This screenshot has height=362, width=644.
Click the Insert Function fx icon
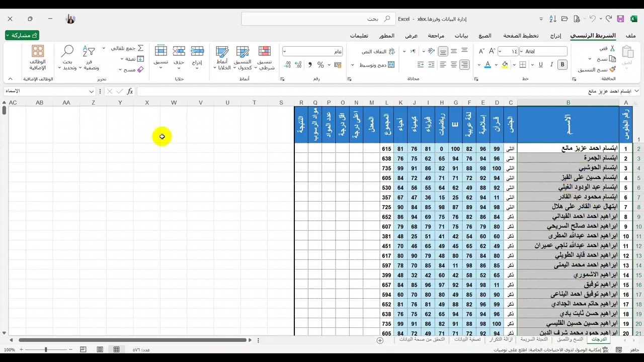[x=130, y=91]
